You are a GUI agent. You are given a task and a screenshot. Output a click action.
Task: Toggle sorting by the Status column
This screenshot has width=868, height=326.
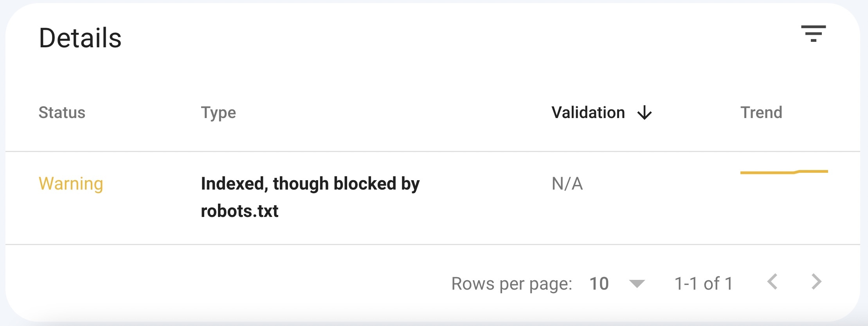click(x=63, y=113)
